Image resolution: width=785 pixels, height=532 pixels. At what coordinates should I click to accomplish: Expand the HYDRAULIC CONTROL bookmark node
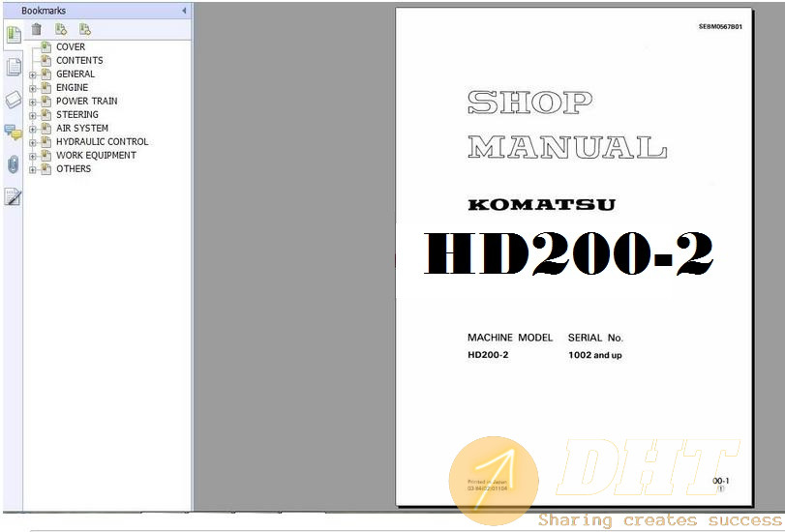coord(33,143)
